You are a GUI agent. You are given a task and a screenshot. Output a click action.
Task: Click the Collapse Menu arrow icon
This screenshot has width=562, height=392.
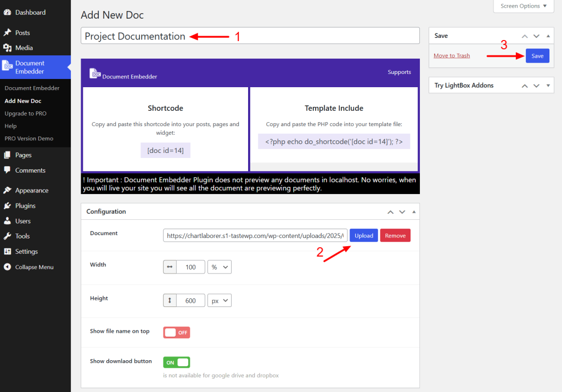[x=7, y=268]
